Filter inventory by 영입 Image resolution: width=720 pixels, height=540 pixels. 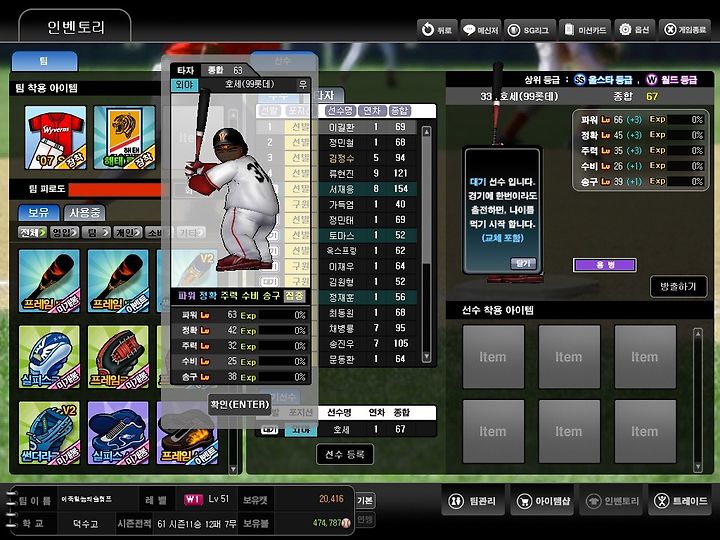pyautogui.click(x=64, y=233)
